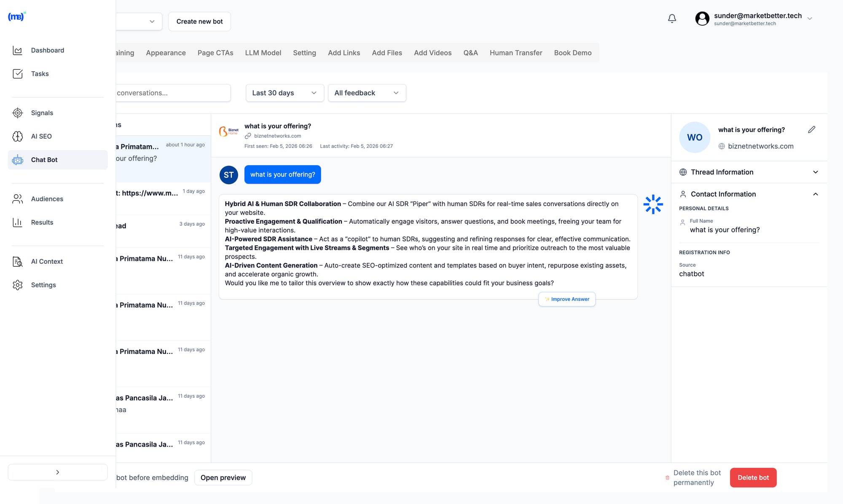The width and height of the screenshot is (843, 504).
Task: Open the Signals panel
Action: [42, 113]
